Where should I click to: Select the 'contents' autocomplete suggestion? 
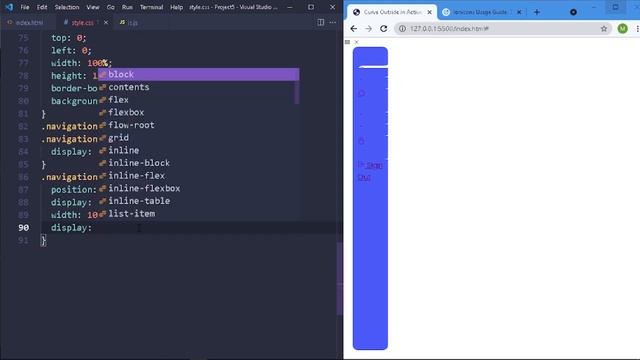point(198,87)
